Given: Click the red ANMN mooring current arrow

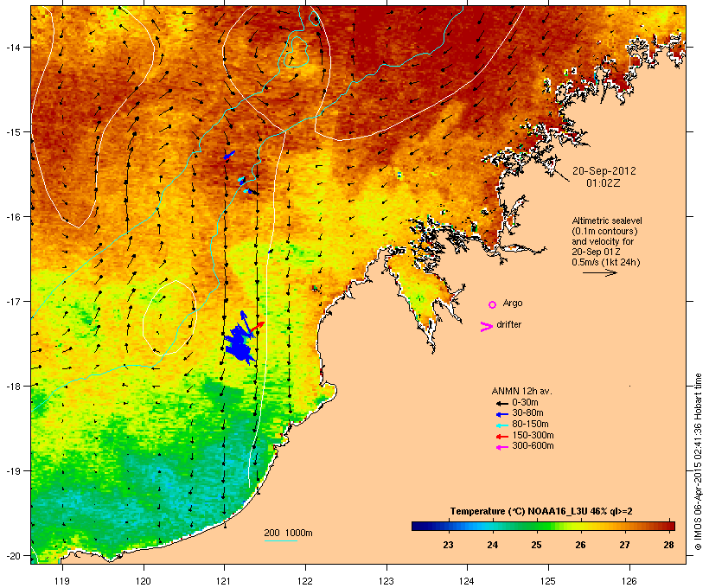Looking at the screenshot, I should pos(258,327).
